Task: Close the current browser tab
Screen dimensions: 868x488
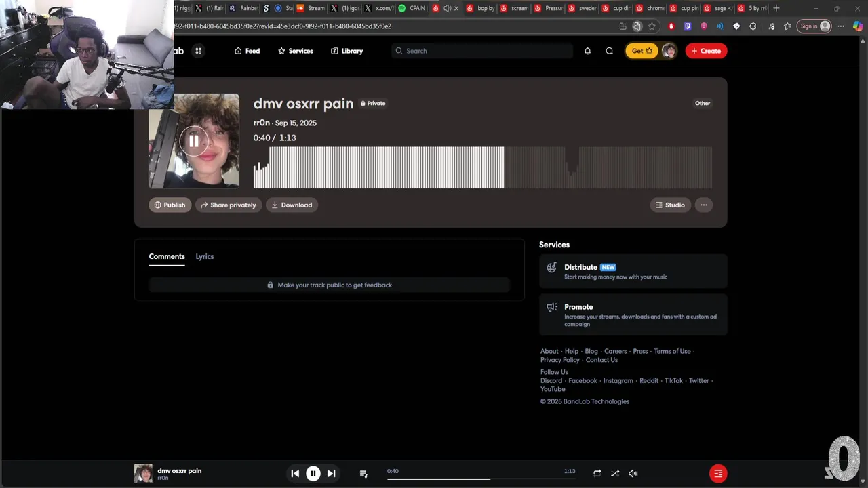Action: [x=456, y=8]
